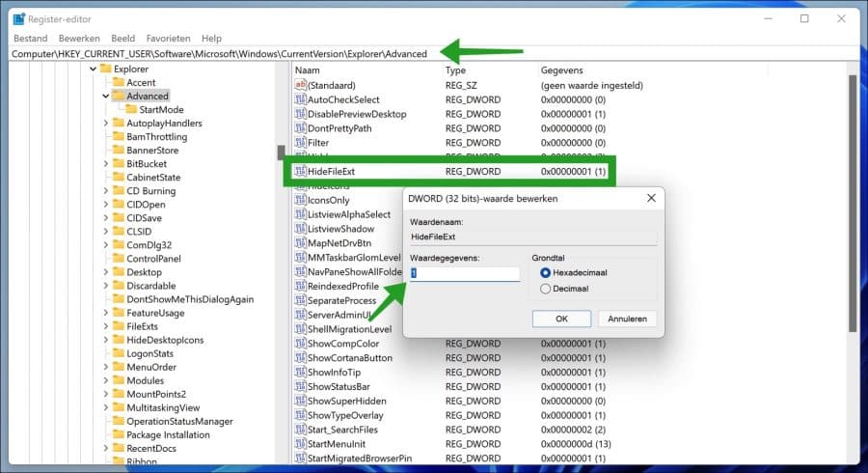Click the HideFileExt DWORD icon
868x473 pixels.
(x=301, y=171)
